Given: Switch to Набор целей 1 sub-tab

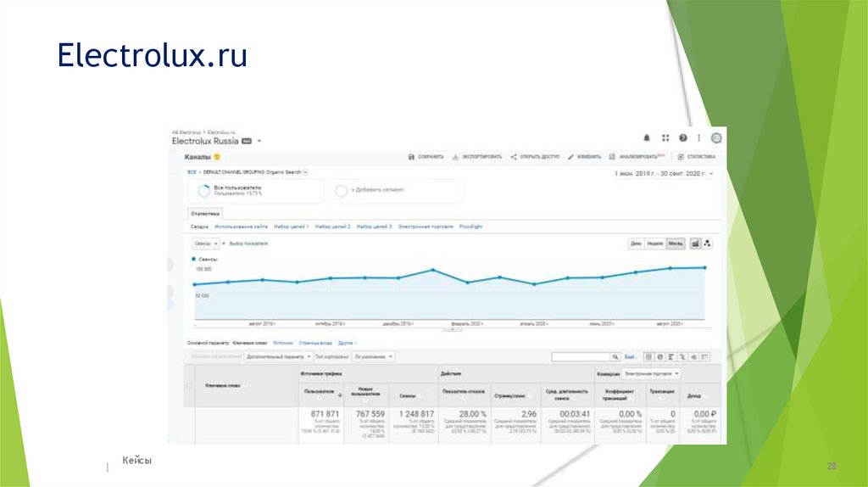Looking at the screenshot, I should (x=292, y=227).
